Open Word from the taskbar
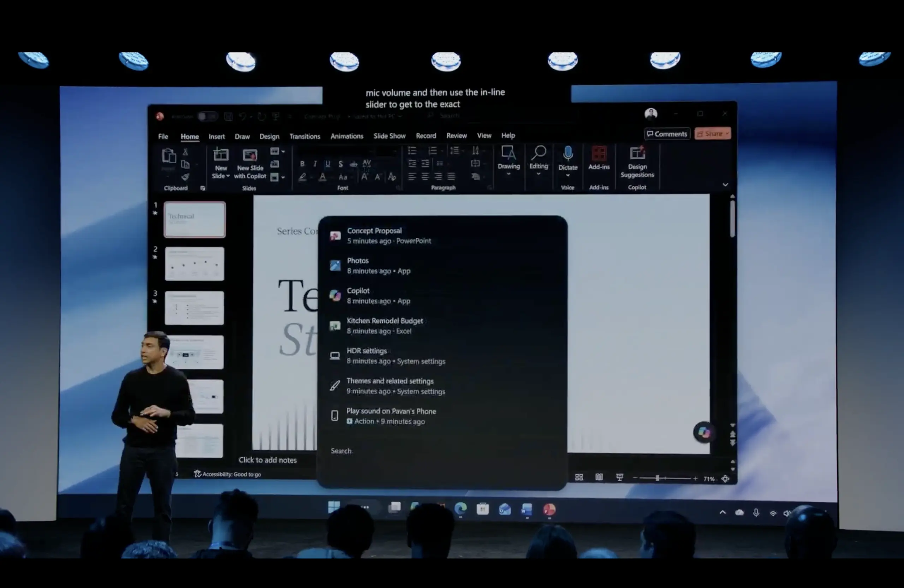The image size is (904, 588). click(x=527, y=509)
